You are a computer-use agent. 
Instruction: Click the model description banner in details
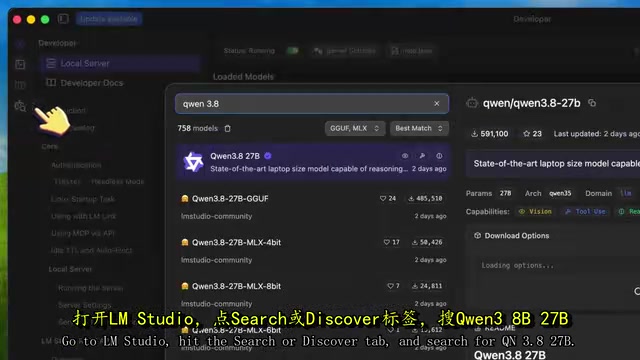pyautogui.click(x=553, y=164)
